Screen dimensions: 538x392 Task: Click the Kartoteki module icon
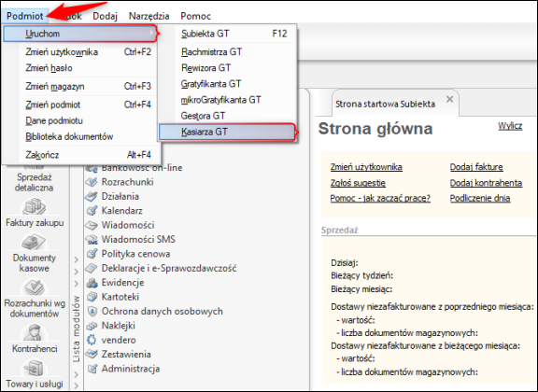[92, 297]
